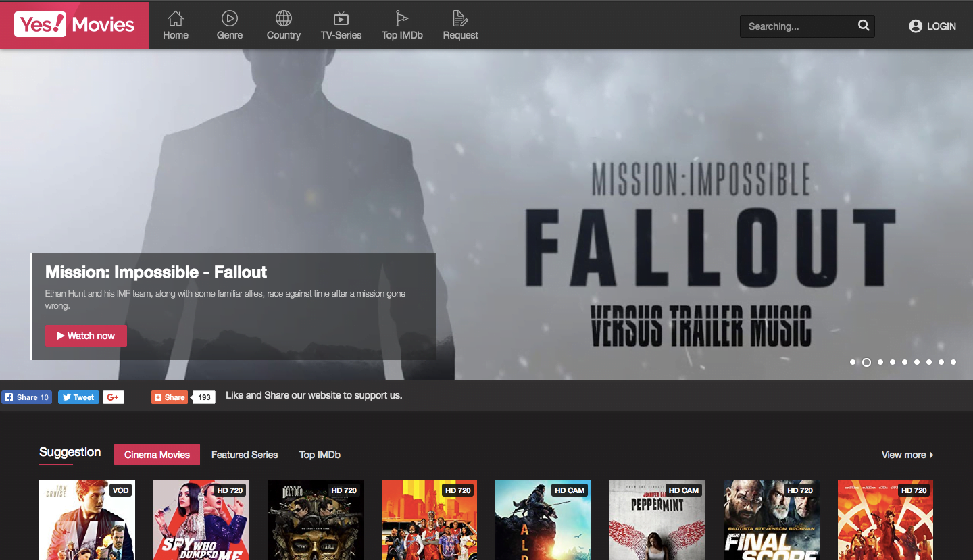Click the 193 share counter
Image resolution: width=973 pixels, height=560 pixels.
(x=204, y=397)
